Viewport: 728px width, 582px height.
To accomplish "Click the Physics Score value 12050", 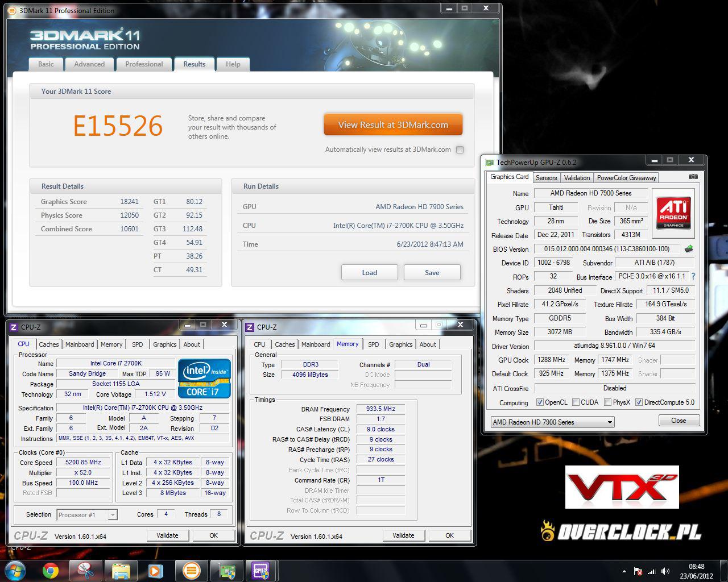I will pos(129,215).
